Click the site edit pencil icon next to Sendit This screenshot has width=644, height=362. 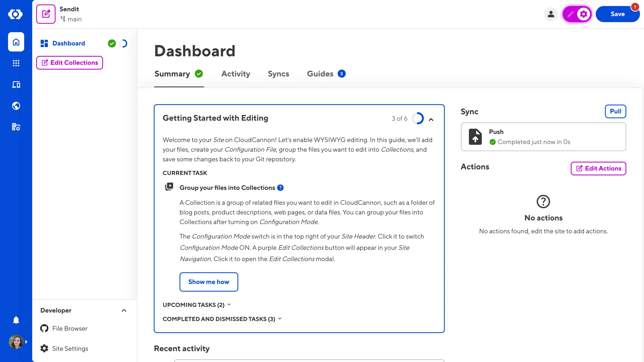click(46, 14)
